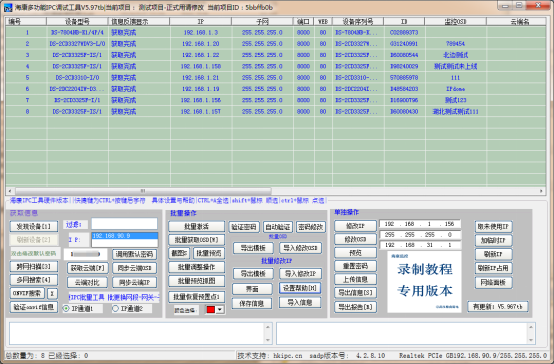Select the IP通道2 radio button
Image resolution: width=554 pixels, height=364 pixels.
115,309
